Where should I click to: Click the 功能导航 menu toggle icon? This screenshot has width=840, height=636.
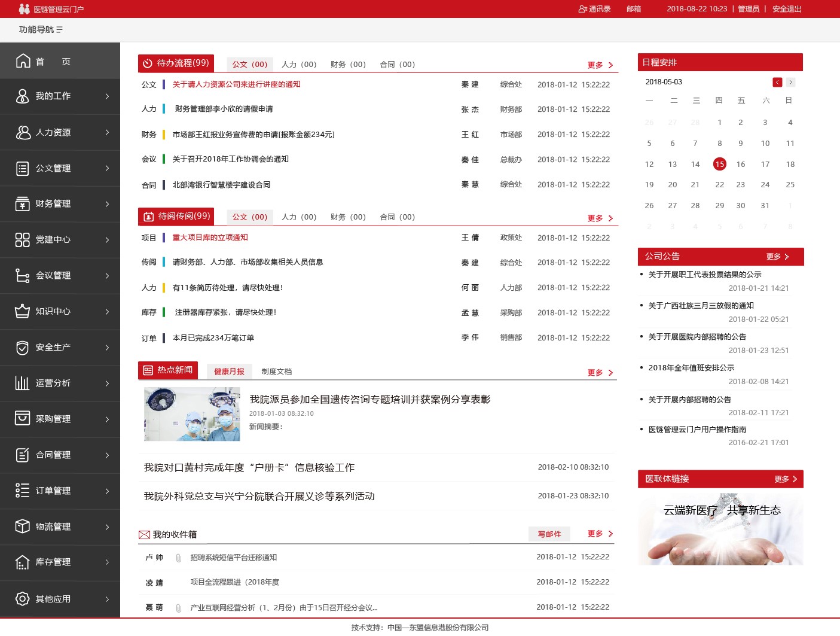tap(60, 30)
